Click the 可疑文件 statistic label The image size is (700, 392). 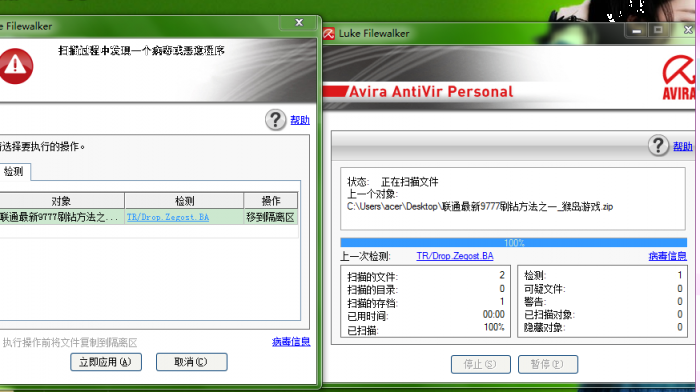coord(545,289)
